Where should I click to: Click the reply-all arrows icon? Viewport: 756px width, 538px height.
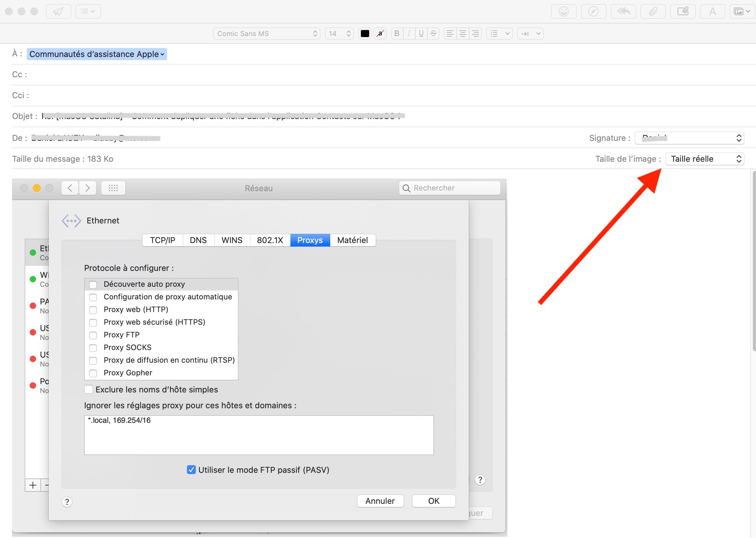click(x=623, y=12)
